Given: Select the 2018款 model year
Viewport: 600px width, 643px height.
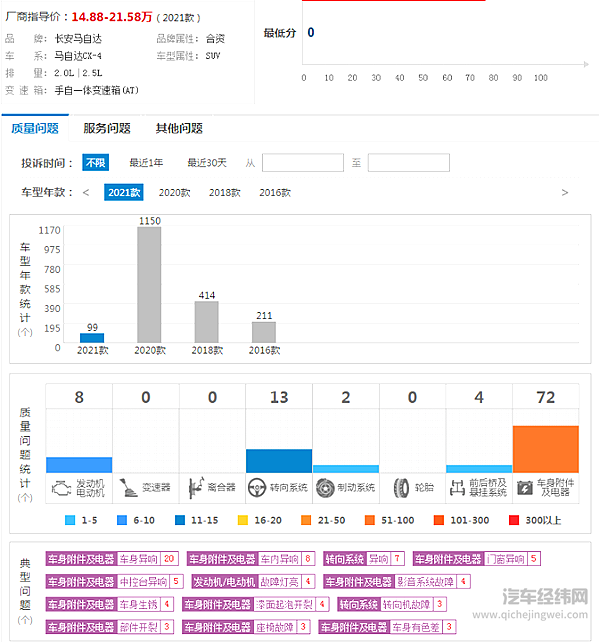Looking at the screenshot, I should pos(225,192).
